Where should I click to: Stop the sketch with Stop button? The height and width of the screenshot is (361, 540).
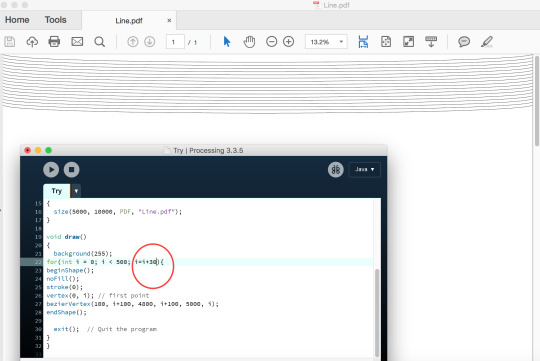[72, 169]
